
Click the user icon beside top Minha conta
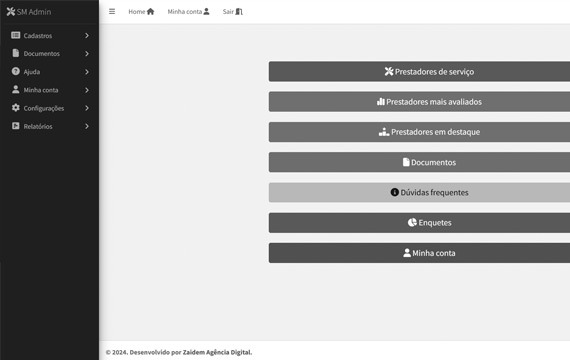click(x=206, y=12)
